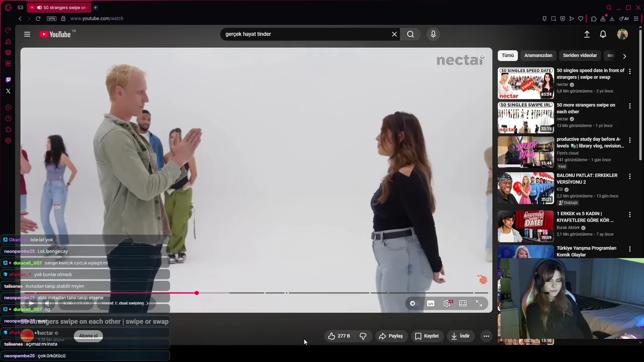Viewport: 644px width, 362px height.
Task: Dislike the video
Action: [x=363, y=336]
